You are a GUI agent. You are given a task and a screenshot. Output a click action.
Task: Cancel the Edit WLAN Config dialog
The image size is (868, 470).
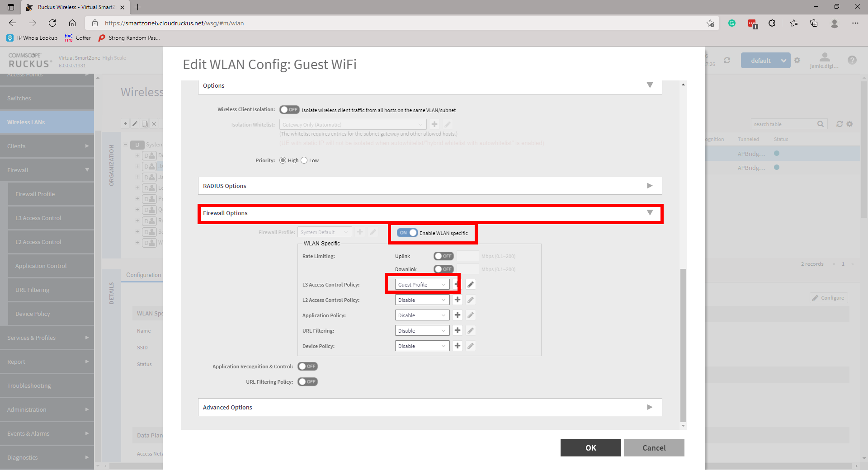[x=654, y=448]
